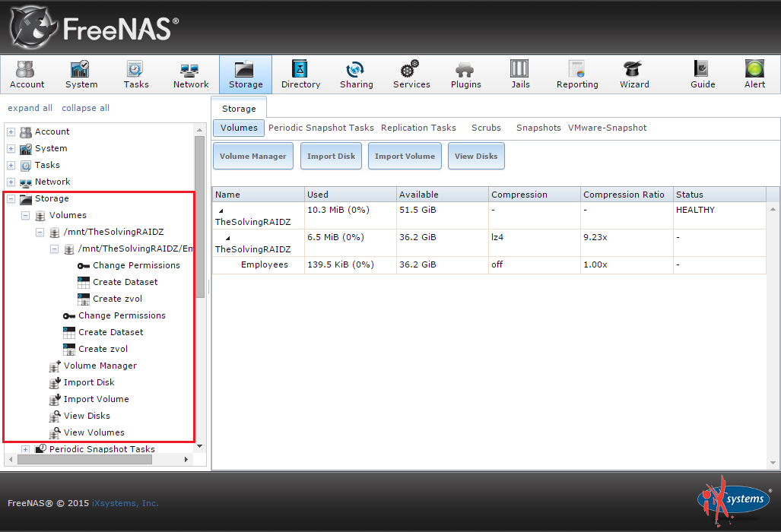Click the Import Disk button
The image size is (781, 532).
pyautogui.click(x=332, y=156)
